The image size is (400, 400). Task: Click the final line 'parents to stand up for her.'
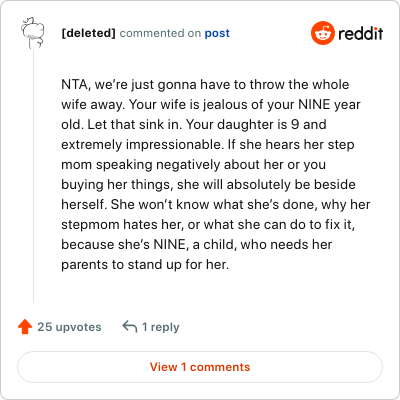(x=145, y=265)
